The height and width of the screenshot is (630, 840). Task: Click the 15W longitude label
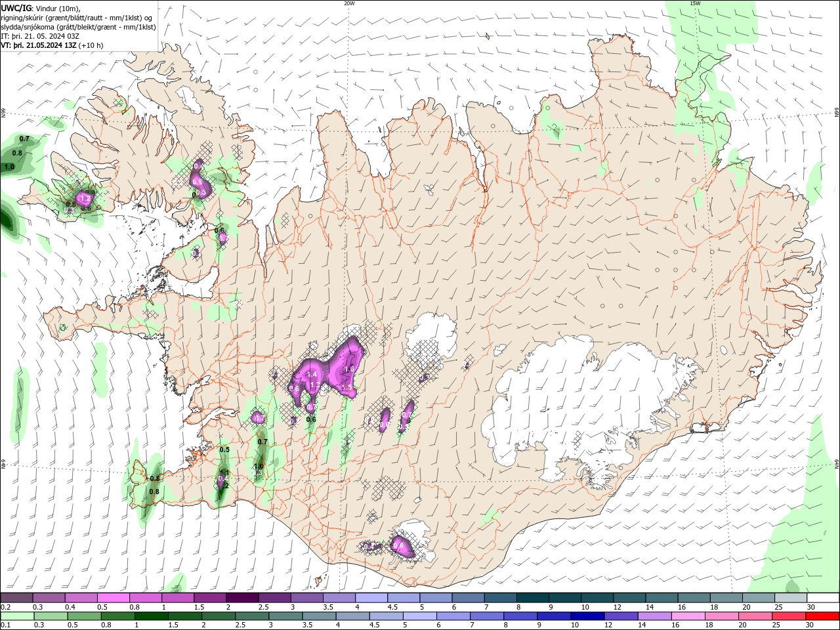[695, 3]
